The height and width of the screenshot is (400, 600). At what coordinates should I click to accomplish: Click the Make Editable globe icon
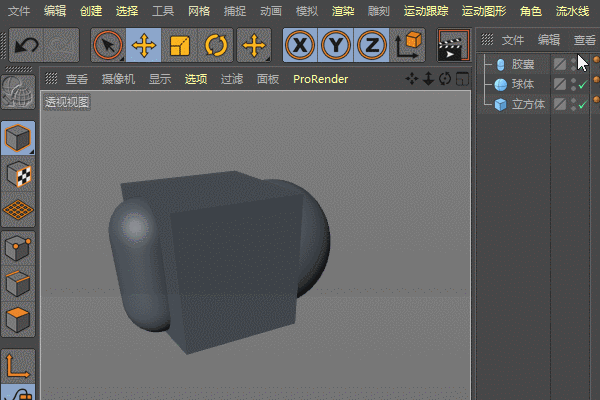(18, 92)
